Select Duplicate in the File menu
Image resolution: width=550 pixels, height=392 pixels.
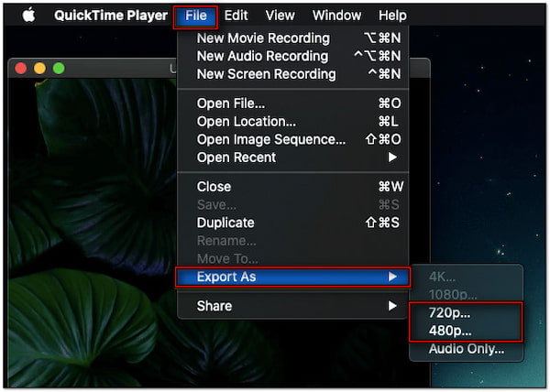pos(293,223)
